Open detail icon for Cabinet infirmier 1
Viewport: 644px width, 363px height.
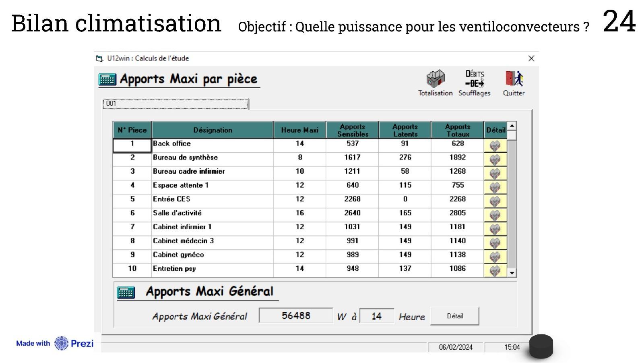495,229
